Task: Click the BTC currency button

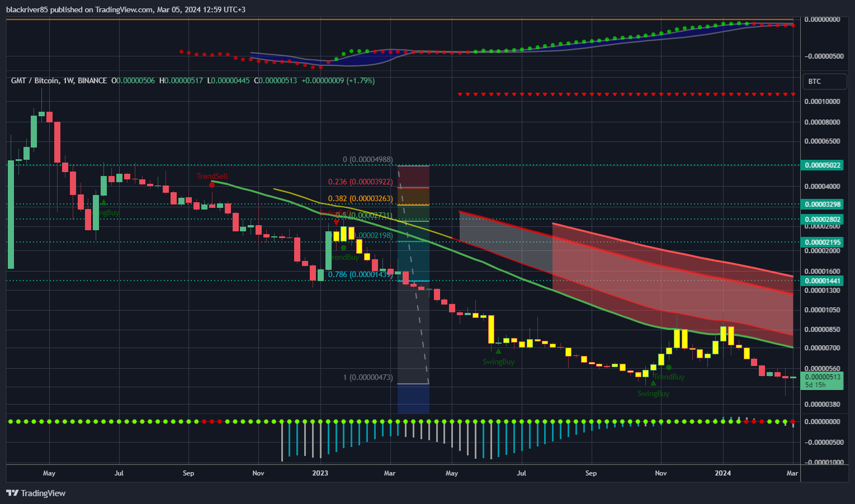Action: 824,82
